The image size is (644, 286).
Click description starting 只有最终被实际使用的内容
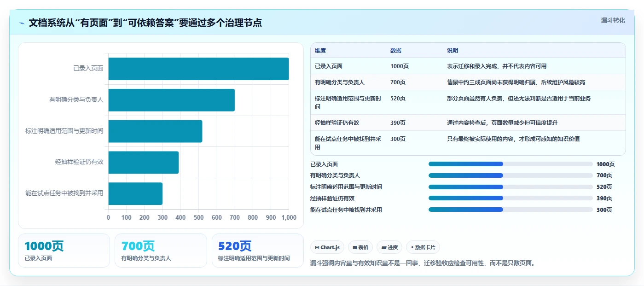pos(513,139)
